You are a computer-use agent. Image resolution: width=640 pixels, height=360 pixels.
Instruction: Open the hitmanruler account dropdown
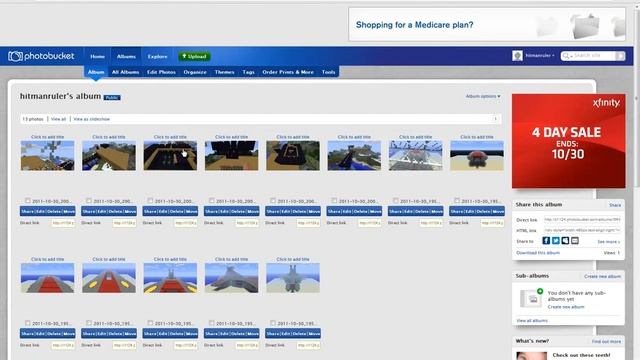point(540,56)
